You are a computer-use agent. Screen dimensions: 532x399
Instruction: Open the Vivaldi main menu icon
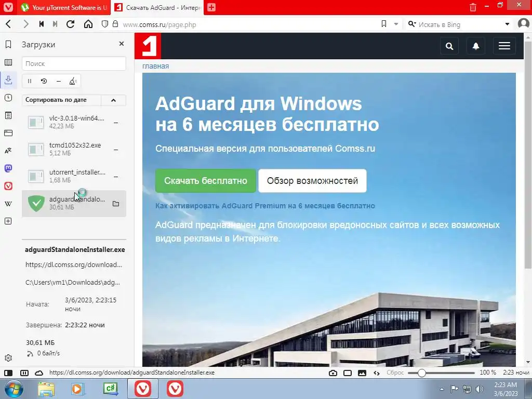pos(8,7)
